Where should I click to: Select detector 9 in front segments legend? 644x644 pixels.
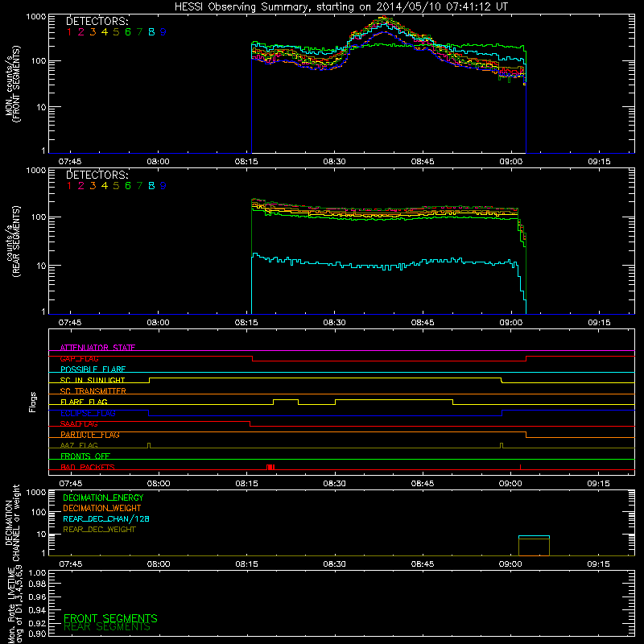163,32
